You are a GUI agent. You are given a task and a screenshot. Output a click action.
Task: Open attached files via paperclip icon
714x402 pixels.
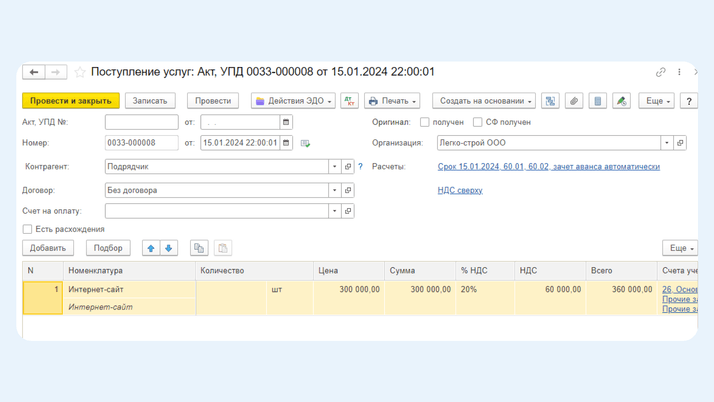(574, 101)
